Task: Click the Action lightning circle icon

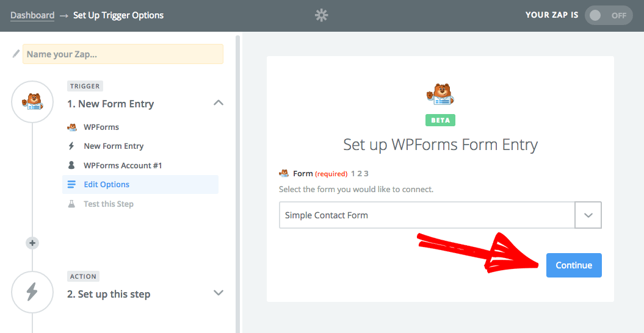Action: 32,292
